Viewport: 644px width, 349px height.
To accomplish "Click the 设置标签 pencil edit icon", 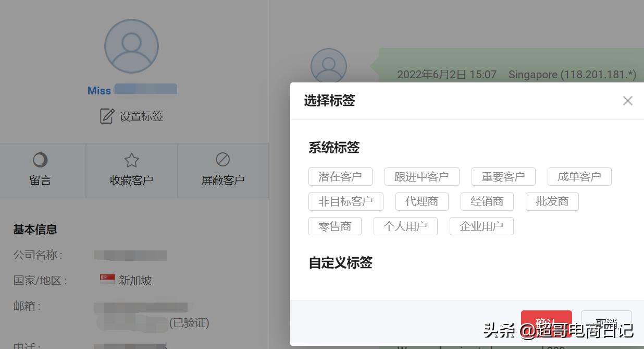I will click(107, 116).
